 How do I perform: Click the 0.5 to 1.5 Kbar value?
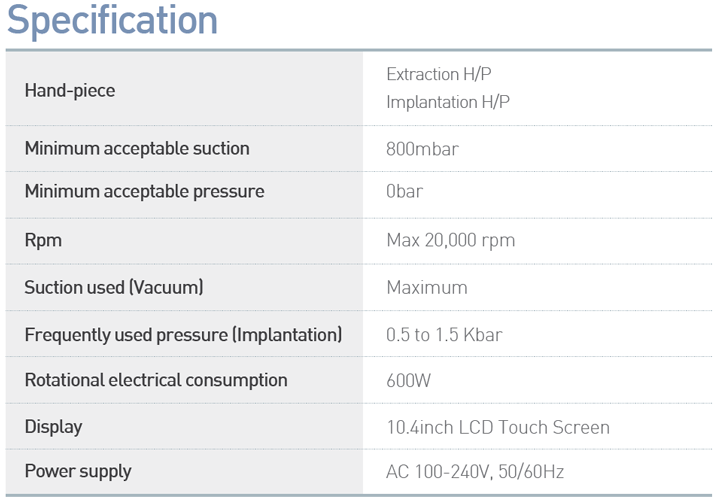pyautogui.click(x=444, y=335)
